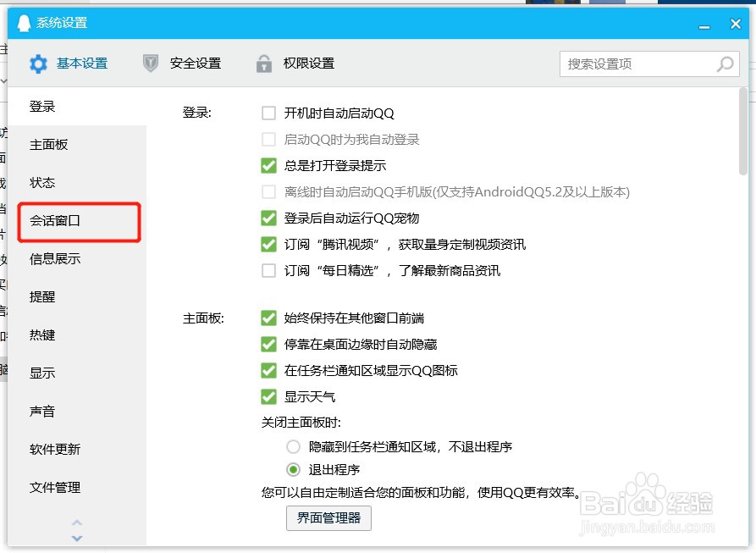Select 退出程序 radio option

tap(293, 470)
